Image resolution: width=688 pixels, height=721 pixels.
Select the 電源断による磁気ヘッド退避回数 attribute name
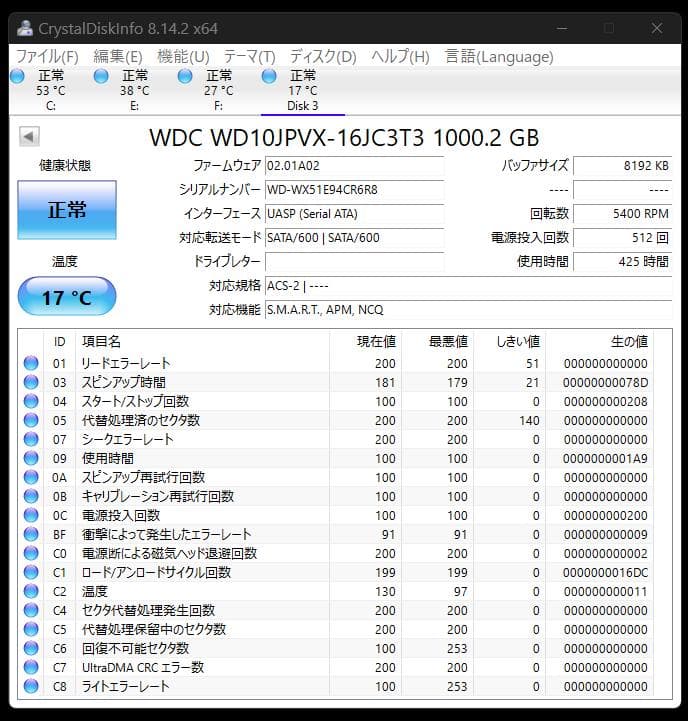coord(169,553)
